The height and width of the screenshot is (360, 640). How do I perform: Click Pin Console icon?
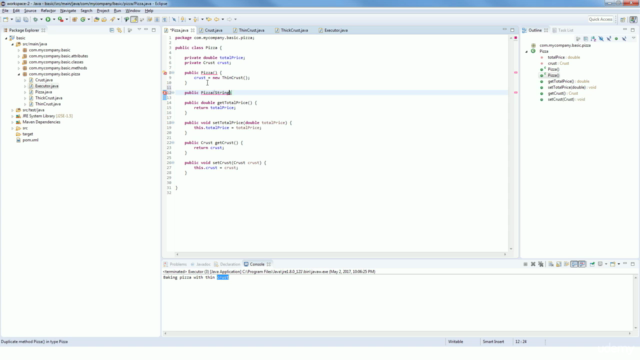(592, 264)
